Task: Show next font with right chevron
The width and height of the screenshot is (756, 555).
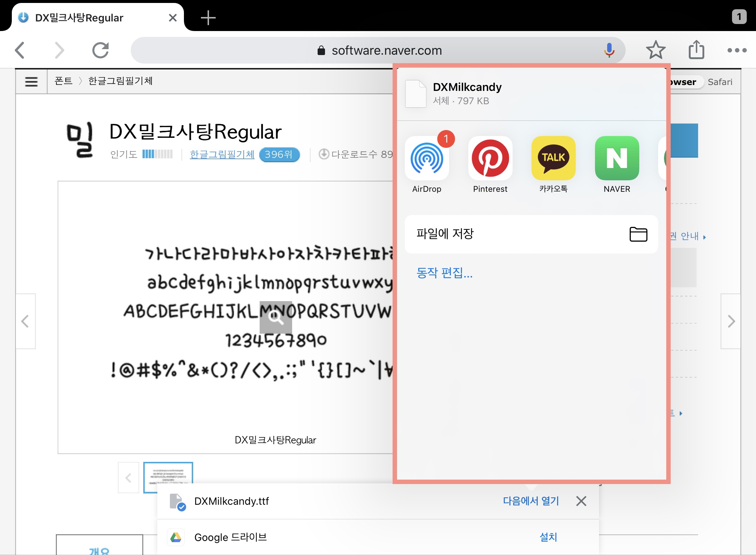Action: pos(731,321)
